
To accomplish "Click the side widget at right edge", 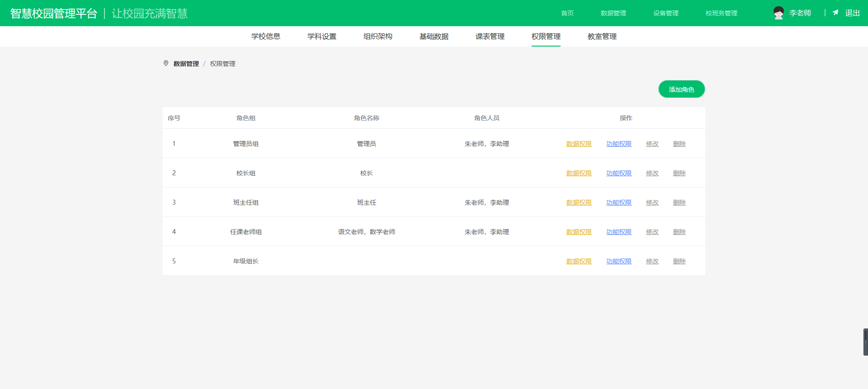I will (865, 342).
